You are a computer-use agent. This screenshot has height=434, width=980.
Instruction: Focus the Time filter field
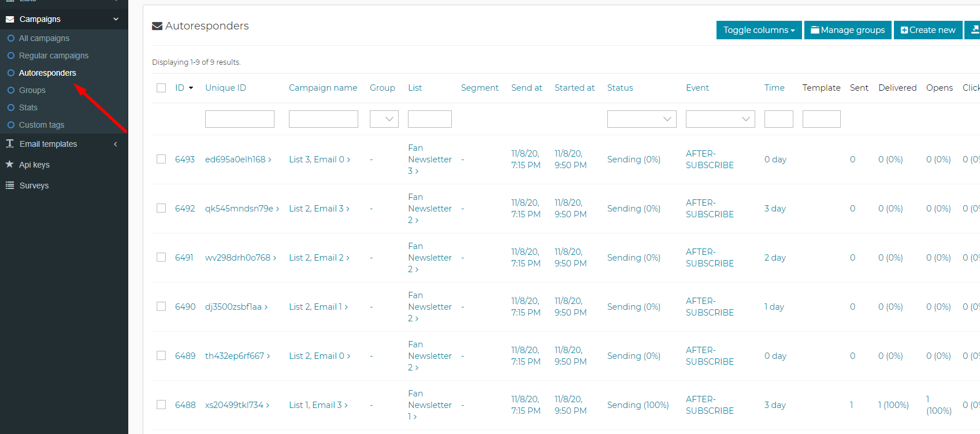779,119
